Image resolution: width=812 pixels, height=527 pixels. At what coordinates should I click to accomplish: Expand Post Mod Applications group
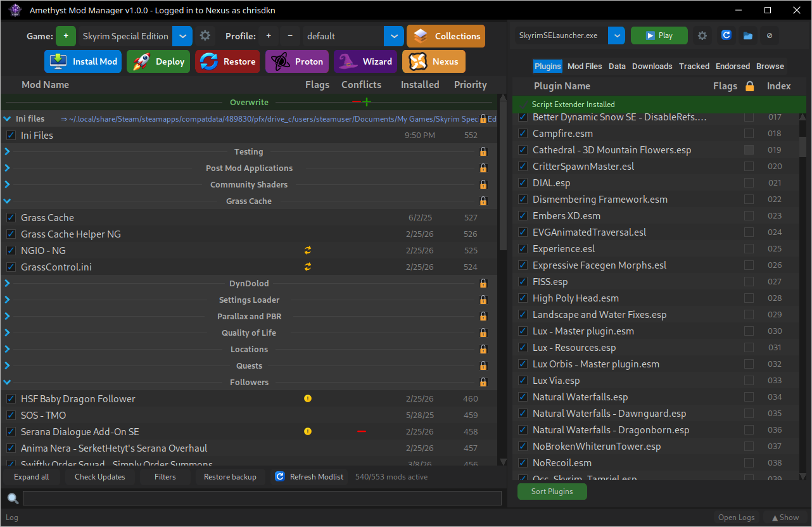point(7,168)
